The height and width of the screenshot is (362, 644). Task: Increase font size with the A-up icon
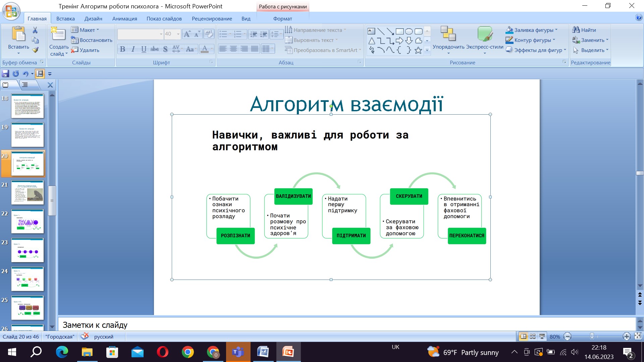pyautogui.click(x=187, y=34)
